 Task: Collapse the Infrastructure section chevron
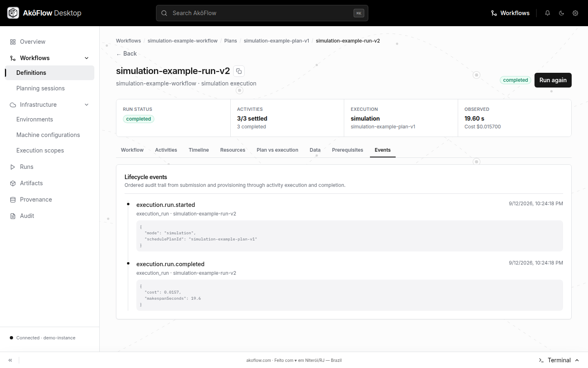87,105
